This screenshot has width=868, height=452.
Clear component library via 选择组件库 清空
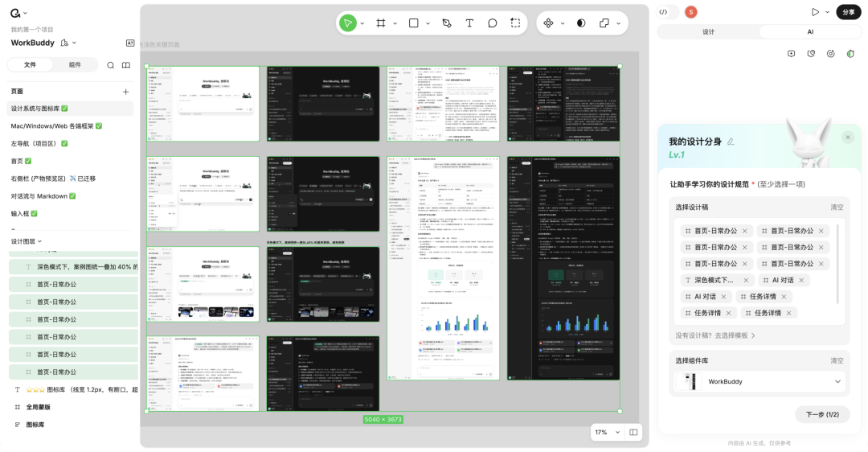point(837,360)
